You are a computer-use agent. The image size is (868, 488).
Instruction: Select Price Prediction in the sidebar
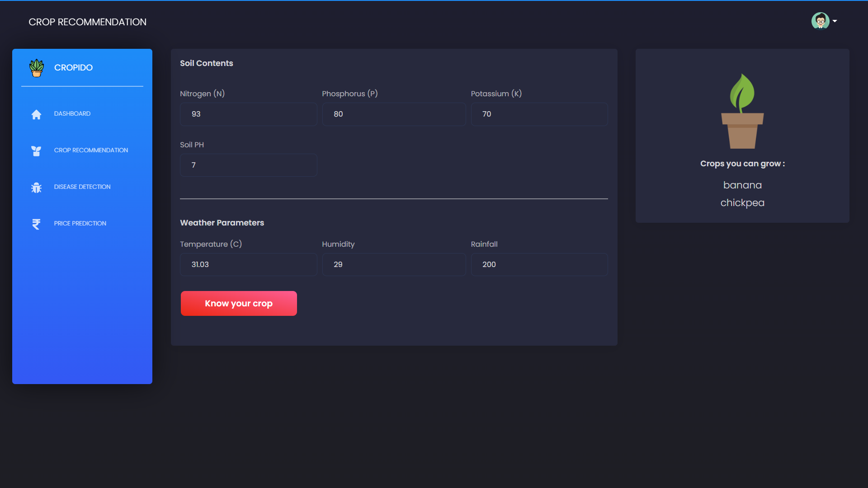point(80,223)
